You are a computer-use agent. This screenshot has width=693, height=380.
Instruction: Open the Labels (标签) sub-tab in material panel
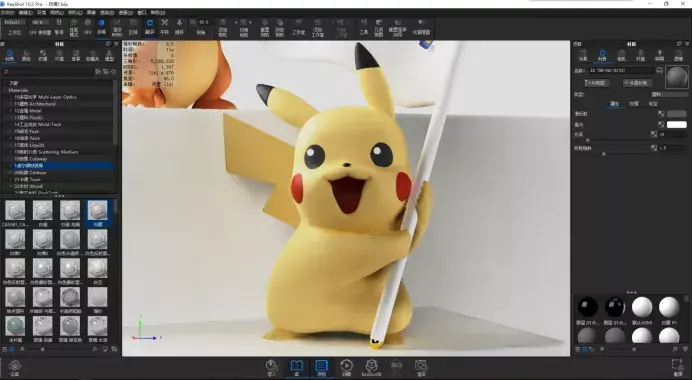coord(653,104)
